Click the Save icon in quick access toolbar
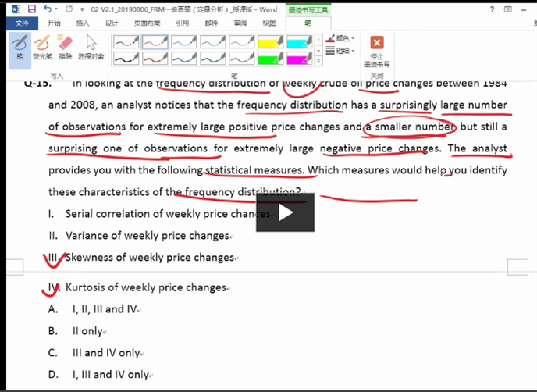537x392 pixels. pyautogui.click(x=31, y=9)
